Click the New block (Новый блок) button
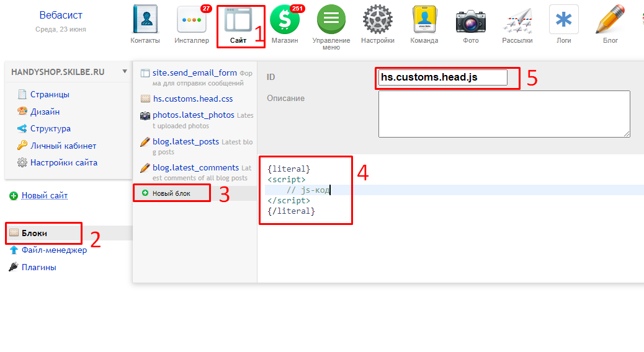 [171, 193]
